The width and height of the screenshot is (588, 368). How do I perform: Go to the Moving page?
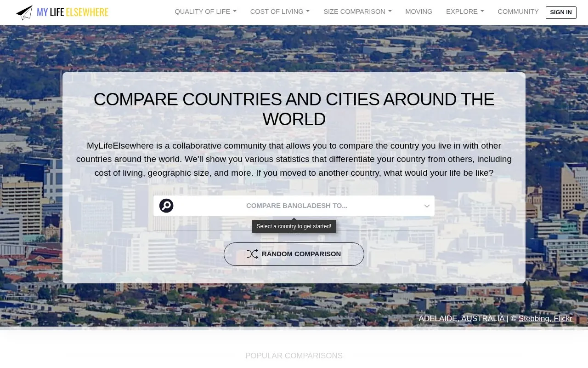coord(418,11)
